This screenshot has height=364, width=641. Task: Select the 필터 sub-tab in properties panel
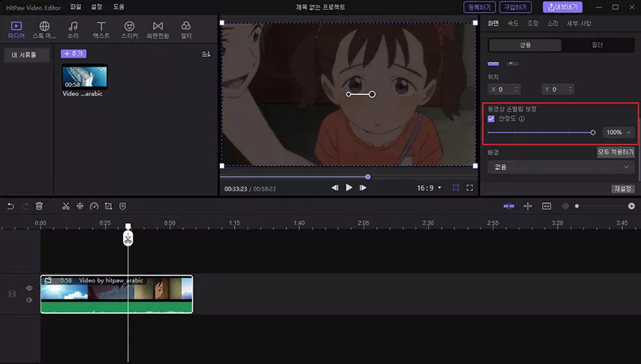598,45
